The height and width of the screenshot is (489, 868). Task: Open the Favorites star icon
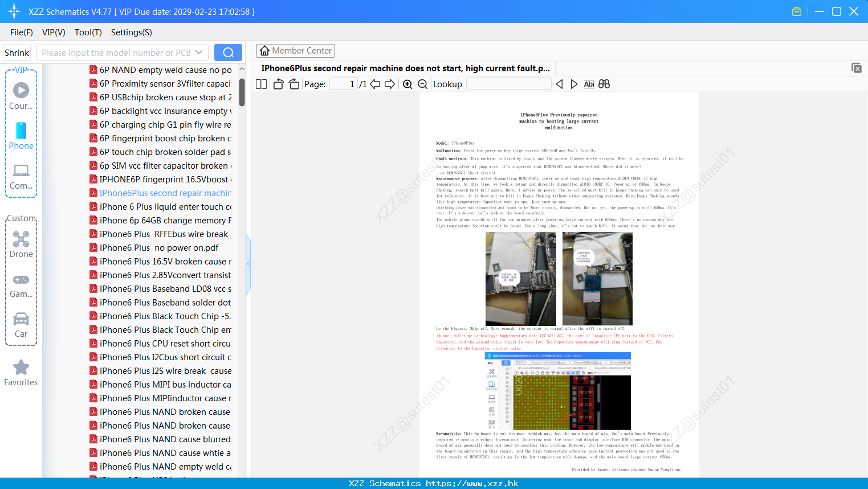pos(21,373)
